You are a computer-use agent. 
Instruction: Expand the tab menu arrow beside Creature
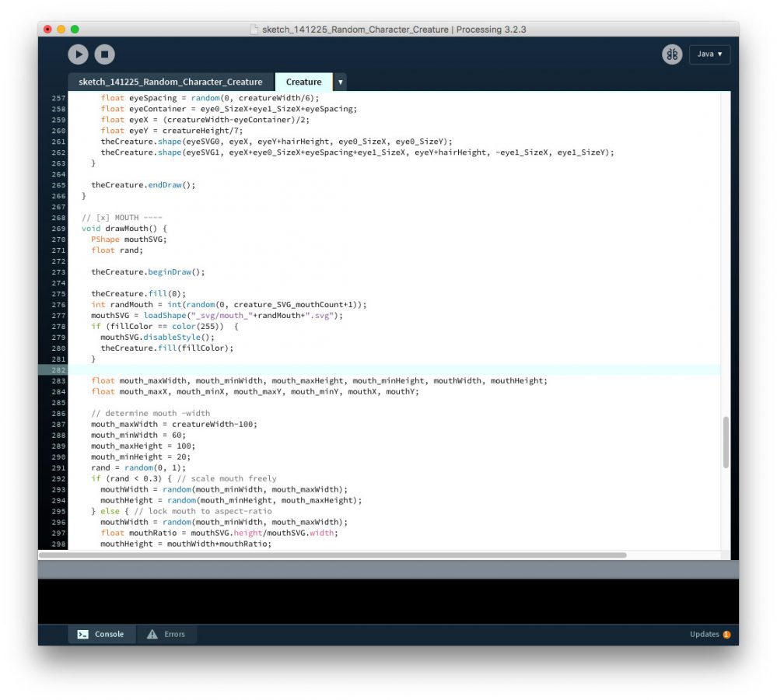pyautogui.click(x=340, y=82)
